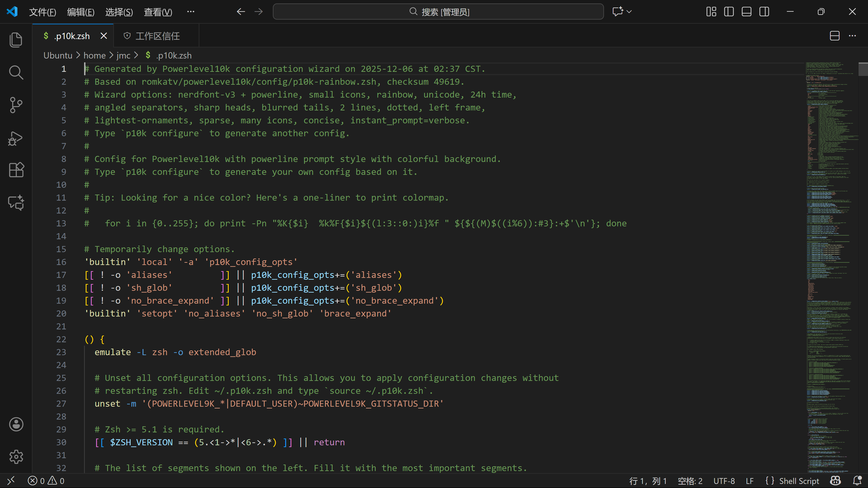Image resolution: width=868 pixels, height=488 pixels.
Task: Expand the hidden menus ellipsis in menu bar
Action: [191, 12]
